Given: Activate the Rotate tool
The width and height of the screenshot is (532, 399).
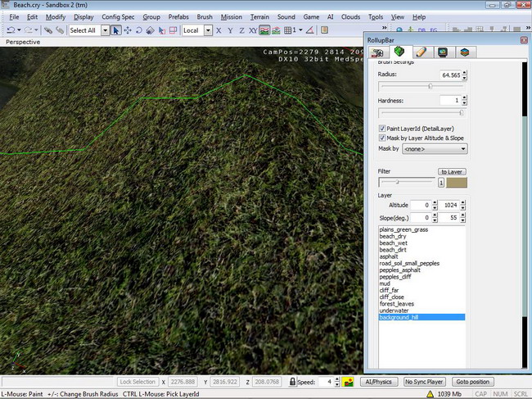Looking at the screenshot, I should 139,30.
